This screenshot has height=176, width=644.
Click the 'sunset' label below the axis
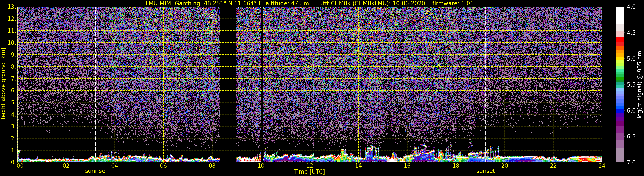pyautogui.click(x=486, y=171)
